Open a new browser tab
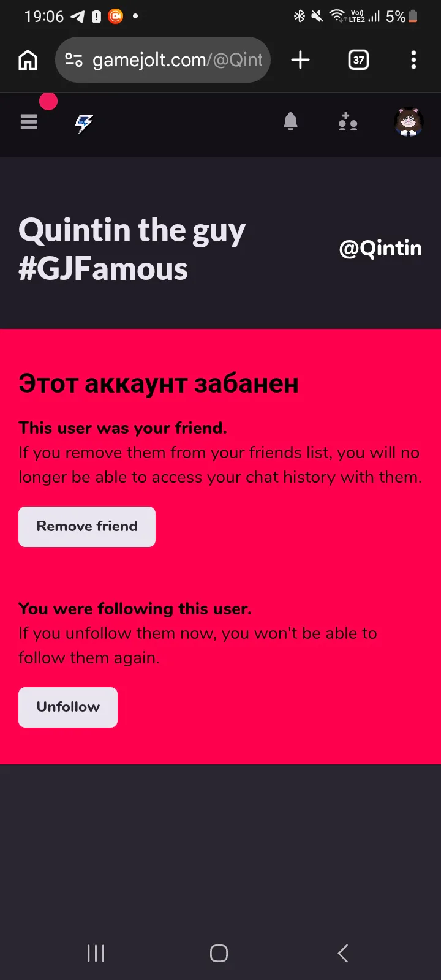This screenshot has height=980, width=441. (x=300, y=60)
